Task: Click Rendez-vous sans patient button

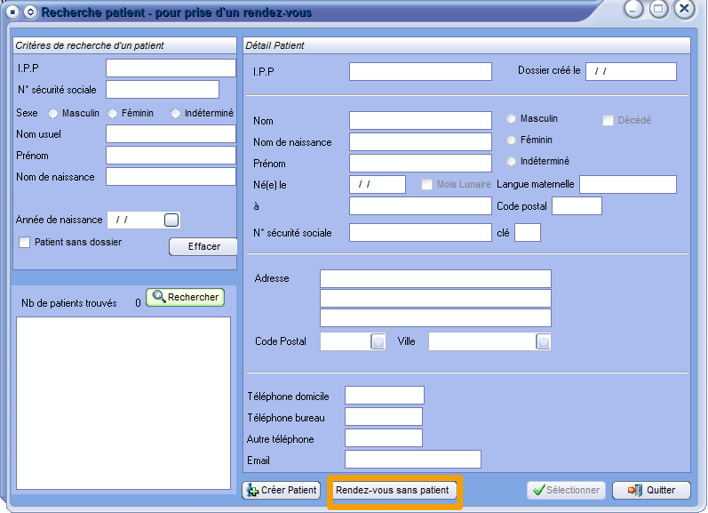Action: pos(393,490)
